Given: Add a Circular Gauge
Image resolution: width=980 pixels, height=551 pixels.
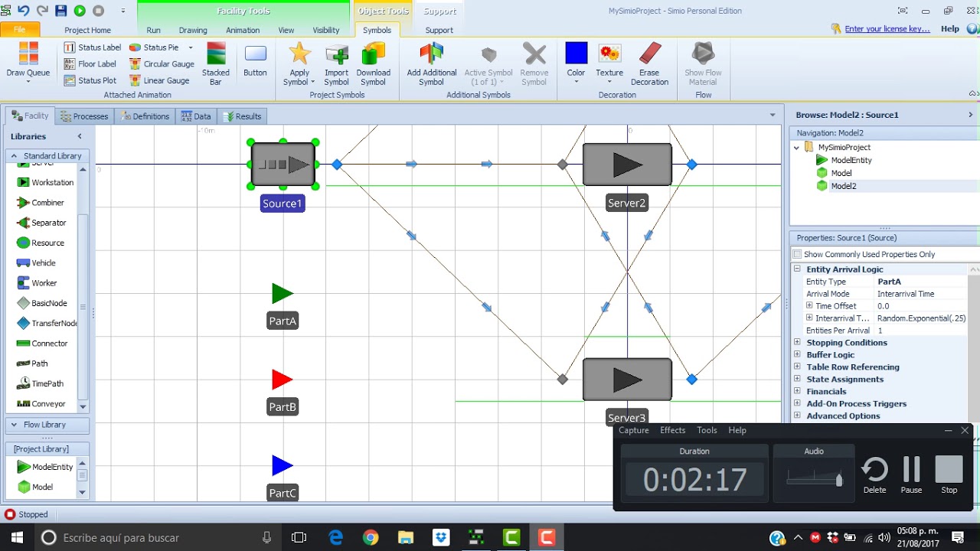Looking at the screenshot, I should [162, 64].
